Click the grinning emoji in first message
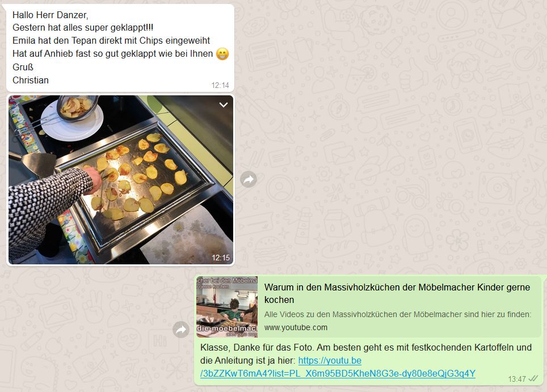This screenshot has height=392, width=547. pyautogui.click(x=222, y=54)
